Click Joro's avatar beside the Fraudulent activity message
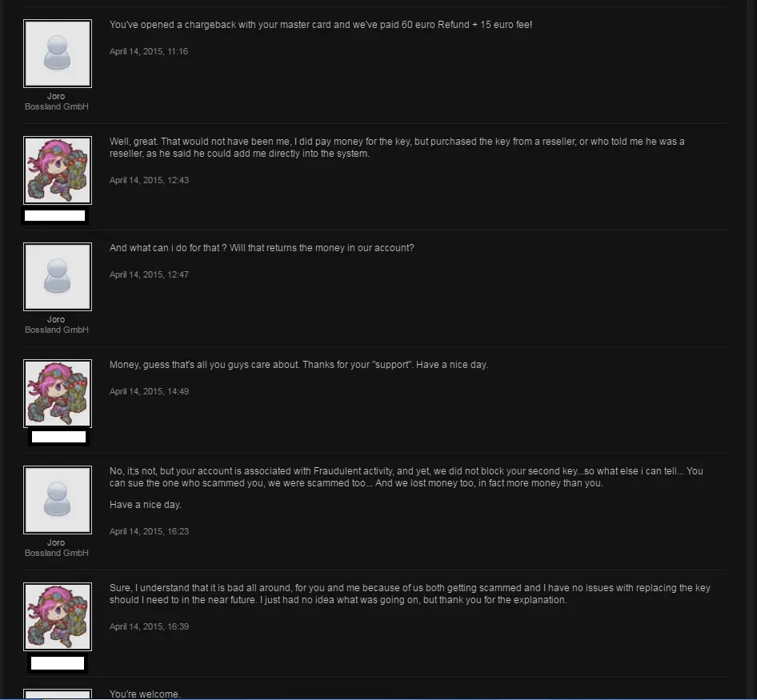Viewport: 757px width, 700px height. (x=58, y=500)
